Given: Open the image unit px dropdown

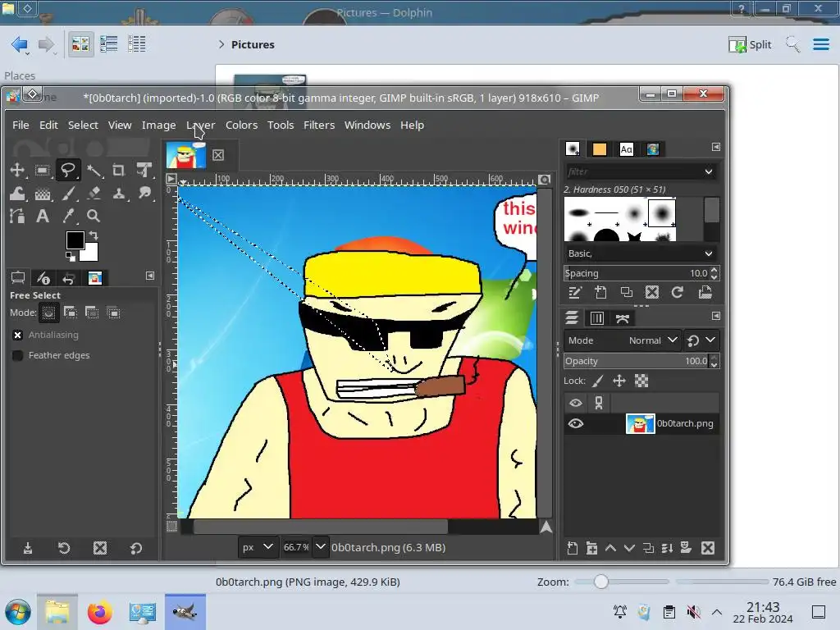Looking at the screenshot, I should (258, 547).
